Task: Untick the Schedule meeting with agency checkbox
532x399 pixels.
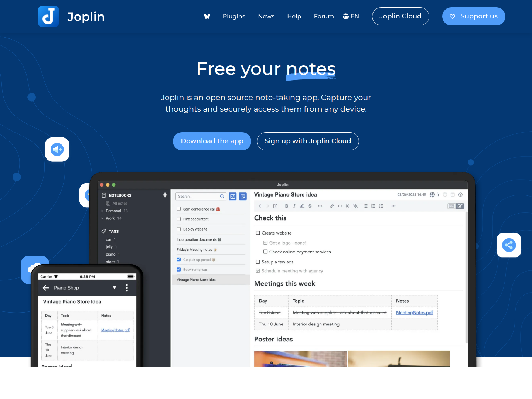Action: [x=258, y=271]
